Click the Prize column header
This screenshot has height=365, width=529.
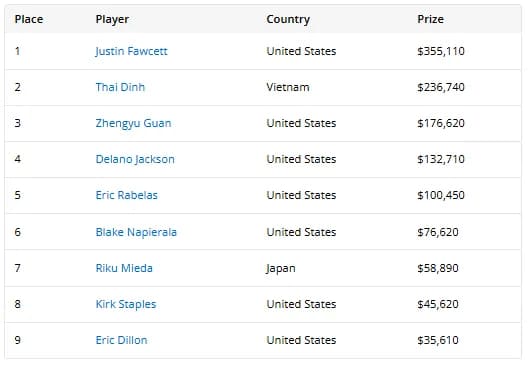(x=430, y=19)
